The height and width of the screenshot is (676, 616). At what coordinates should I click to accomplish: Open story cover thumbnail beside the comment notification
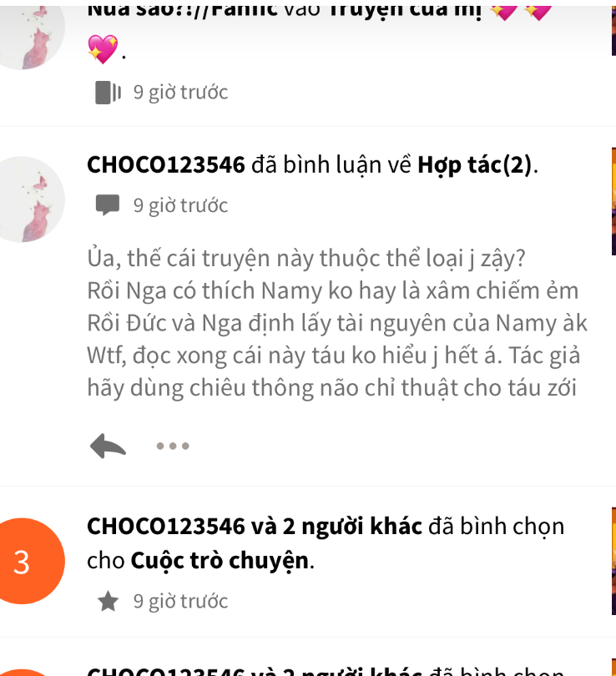(x=613, y=201)
